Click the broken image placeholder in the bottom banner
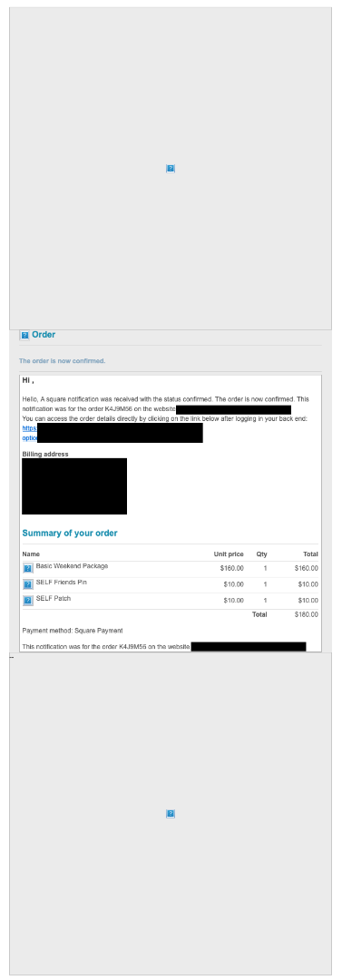 point(170,814)
